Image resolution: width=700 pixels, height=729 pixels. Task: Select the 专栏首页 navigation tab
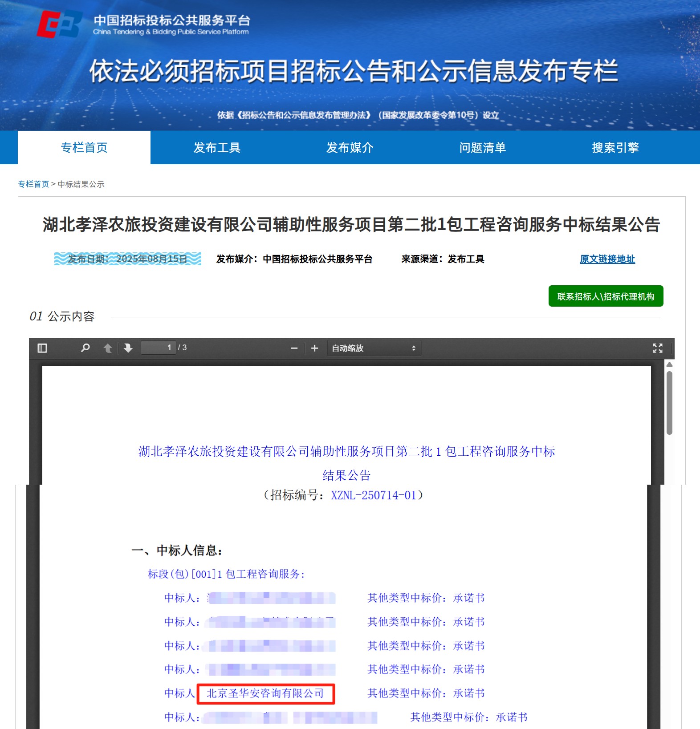(x=84, y=148)
